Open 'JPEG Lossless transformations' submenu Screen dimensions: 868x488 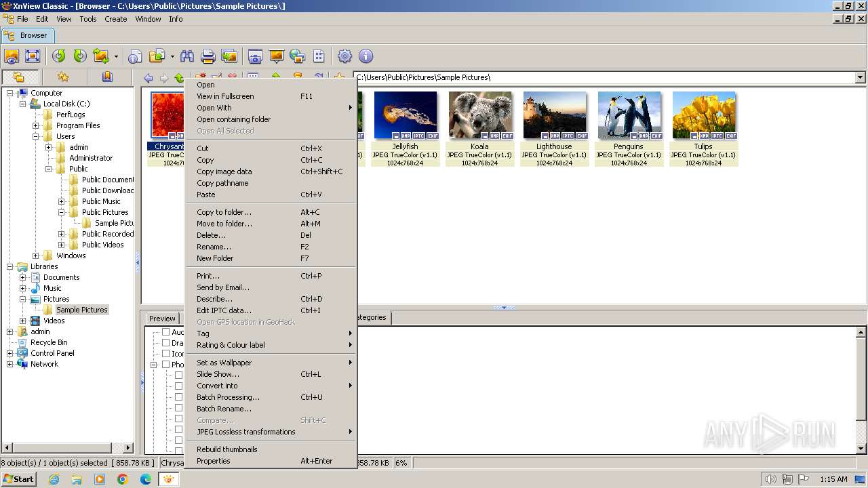coord(271,432)
